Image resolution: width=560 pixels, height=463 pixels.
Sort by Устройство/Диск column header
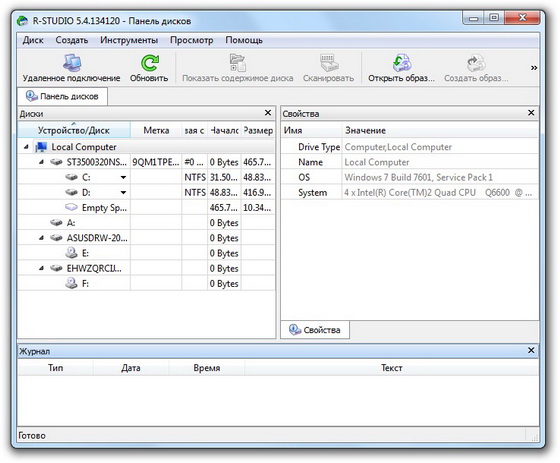coord(74,130)
